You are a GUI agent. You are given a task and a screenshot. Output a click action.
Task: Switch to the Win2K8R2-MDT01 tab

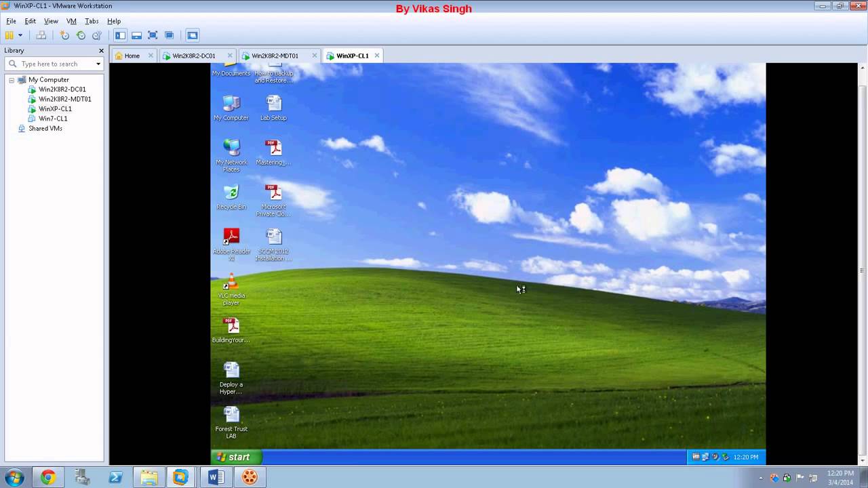[x=275, y=56]
